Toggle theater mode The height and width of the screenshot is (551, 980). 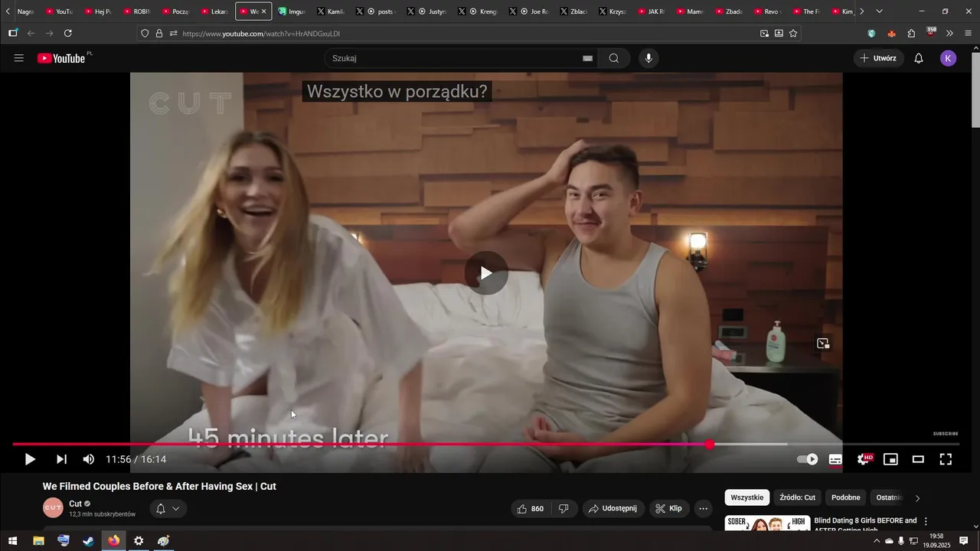[918, 459]
